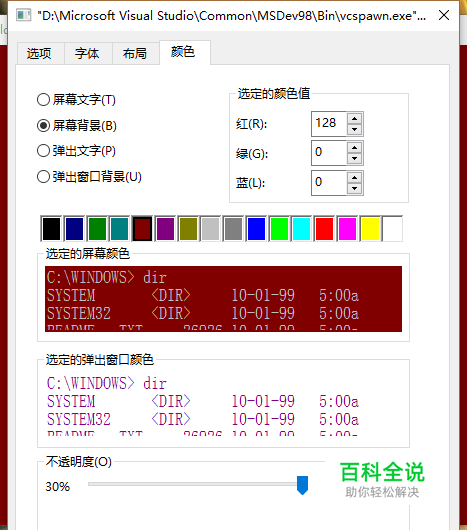Screen dimensions: 467x530
Task: Click the 选定的弹出窗口颜色 preview box
Action: click(223, 404)
